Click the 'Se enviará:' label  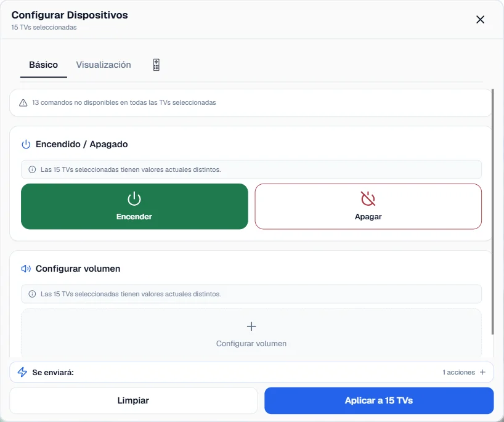(x=53, y=373)
